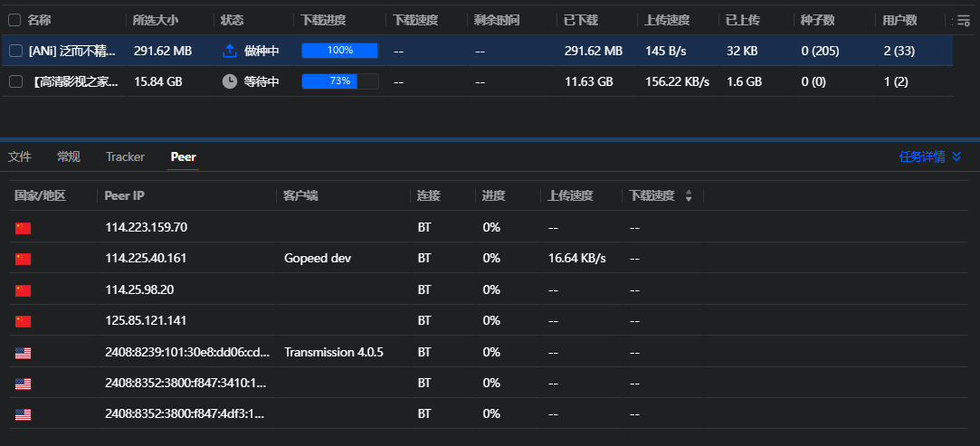Image resolution: width=980 pixels, height=446 pixels.
Task: Click upload speed 145 B/s
Action: coord(666,52)
